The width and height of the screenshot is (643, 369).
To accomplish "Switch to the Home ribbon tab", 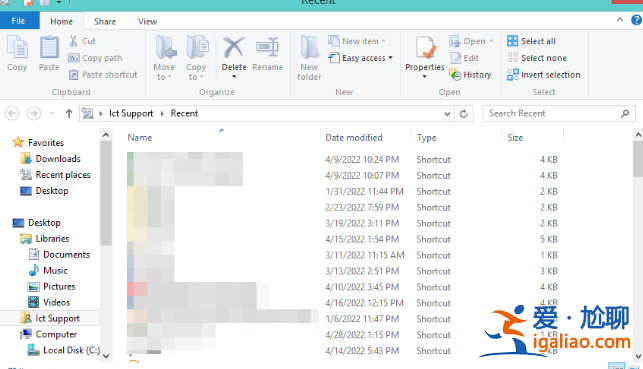I will tap(62, 21).
